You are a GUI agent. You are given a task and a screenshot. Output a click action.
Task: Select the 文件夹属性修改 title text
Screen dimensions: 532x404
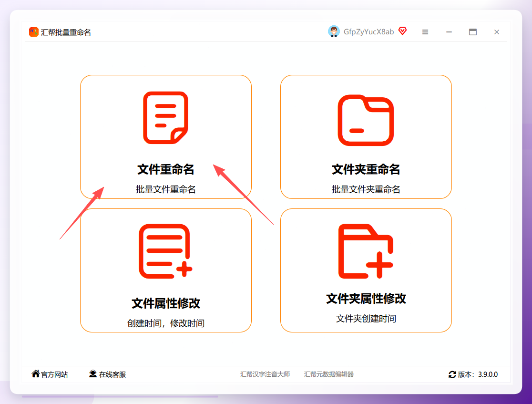[x=366, y=299]
